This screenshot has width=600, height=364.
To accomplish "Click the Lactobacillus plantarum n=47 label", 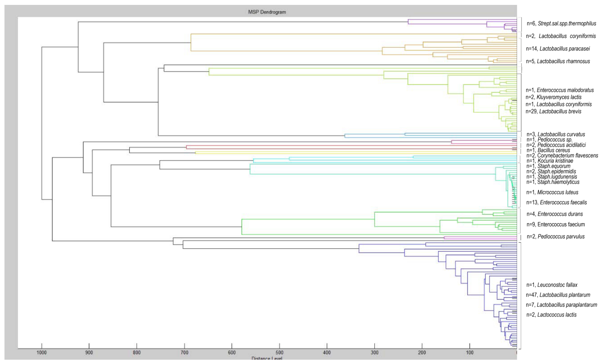I will (x=558, y=295).
